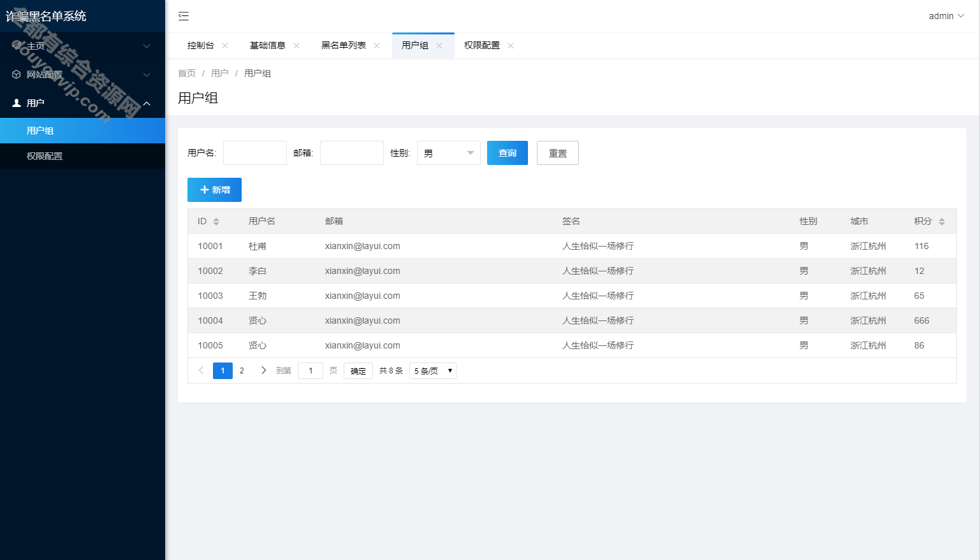This screenshot has height=560, width=980.
Task: Click the 查询 search button
Action: (508, 153)
